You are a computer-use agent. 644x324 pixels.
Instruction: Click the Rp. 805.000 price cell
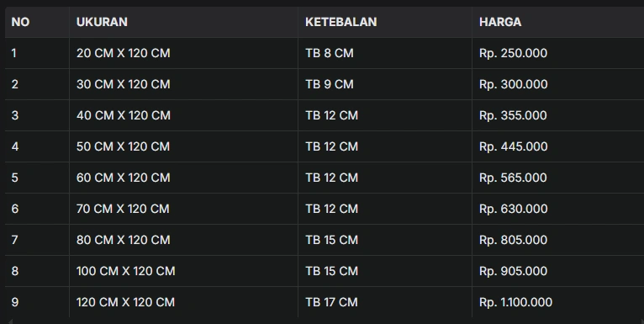click(558, 240)
